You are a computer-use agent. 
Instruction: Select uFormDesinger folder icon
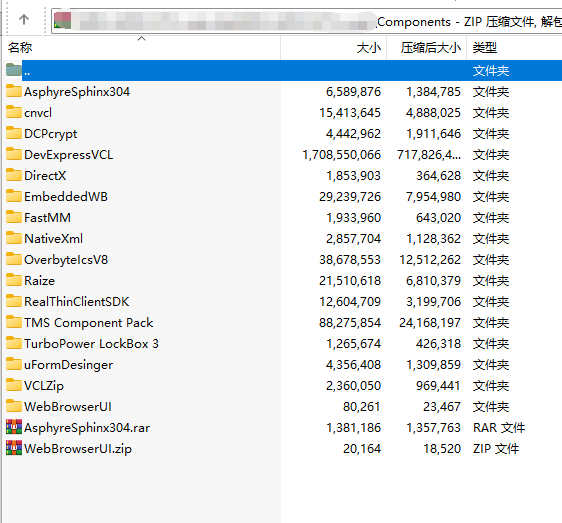click(x=14, y=364)
